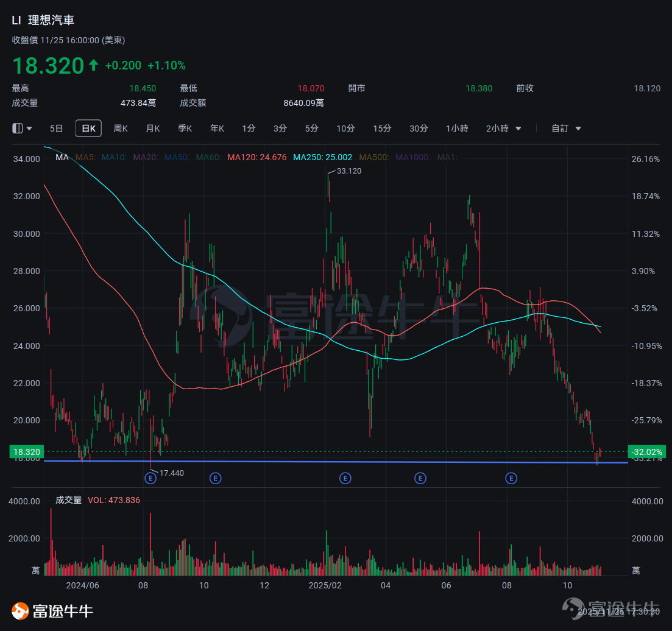Toggle the MA20 moving average

[x=146, y=157]
